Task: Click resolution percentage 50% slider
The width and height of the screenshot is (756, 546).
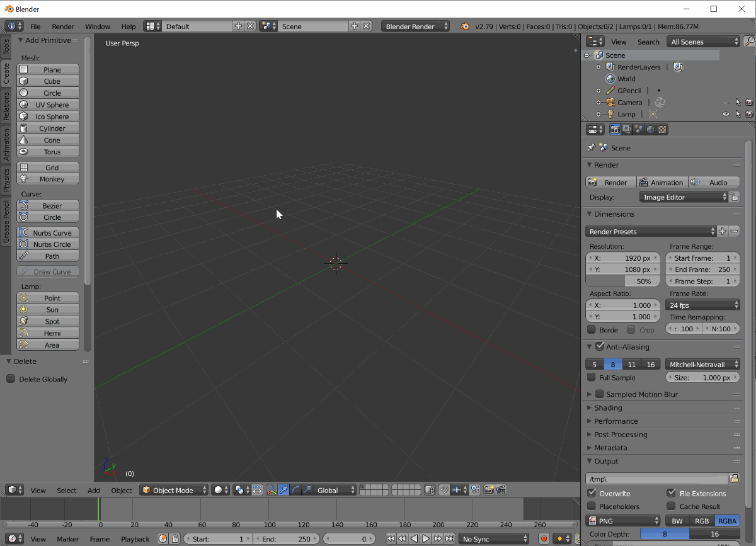Action: 623,281
